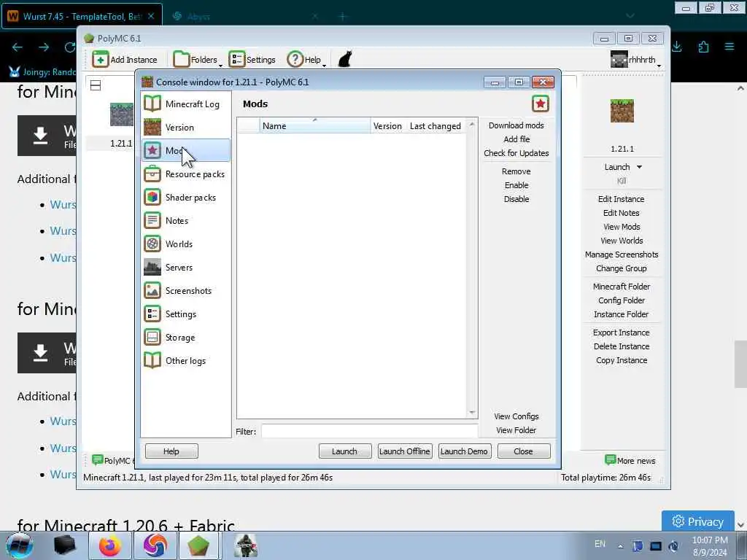Open the rhhhrth account dropdown
This screenshot has height=560, width=747.
636,60
